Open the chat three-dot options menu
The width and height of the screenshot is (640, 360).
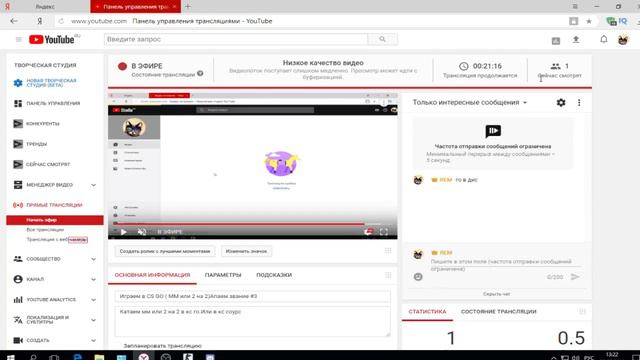[579, 102]
